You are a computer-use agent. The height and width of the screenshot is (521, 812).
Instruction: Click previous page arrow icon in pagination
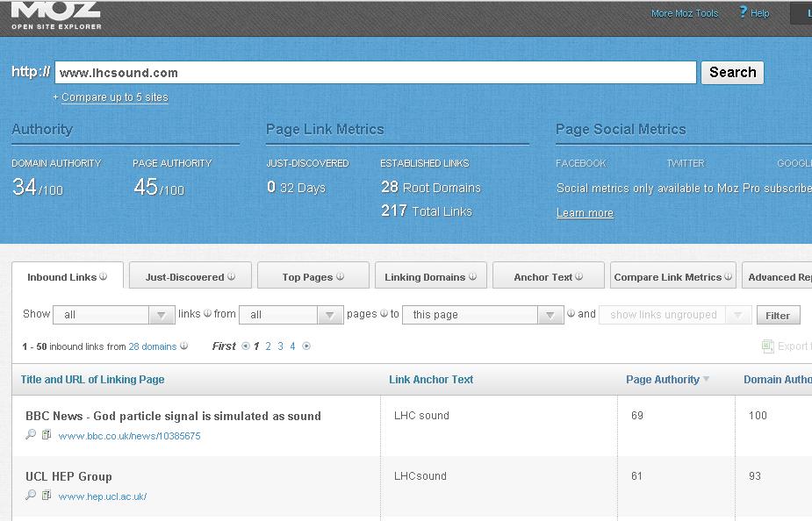click(246, 346)
